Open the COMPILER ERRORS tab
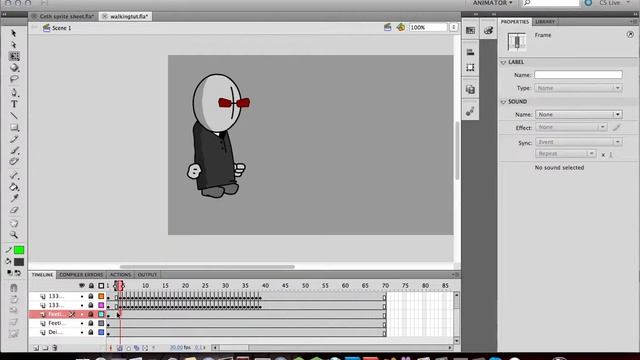Viewport: 640px width, 360px height. point(81,275)
